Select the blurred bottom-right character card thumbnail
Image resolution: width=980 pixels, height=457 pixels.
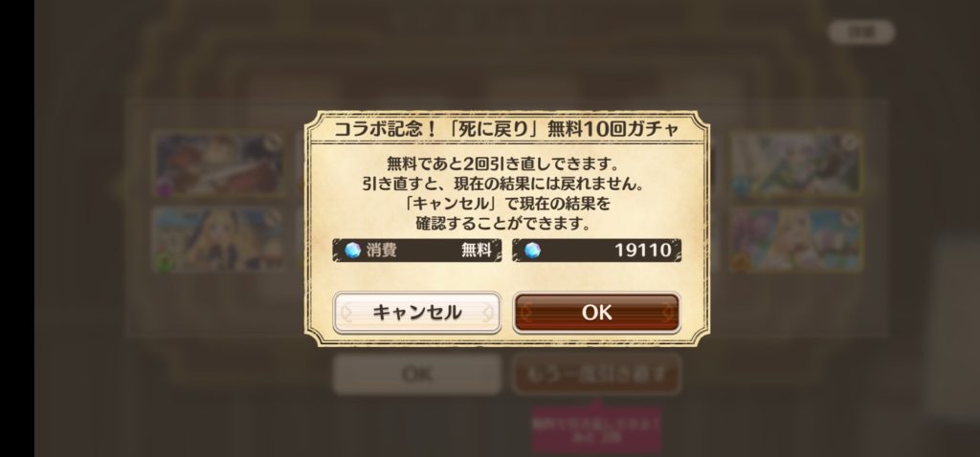tap(795, 240)
